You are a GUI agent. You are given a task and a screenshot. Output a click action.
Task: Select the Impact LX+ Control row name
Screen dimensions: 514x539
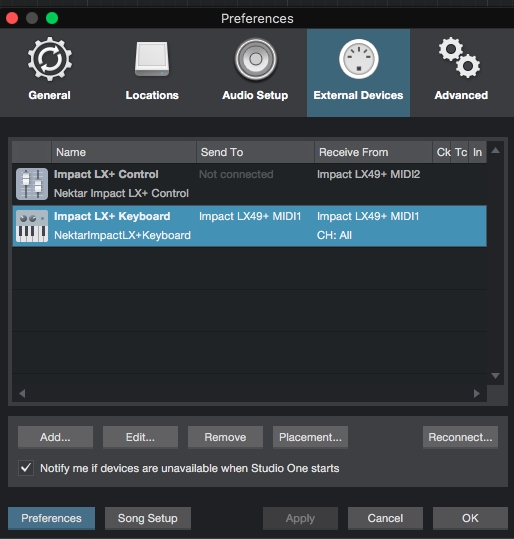coord(106,174)
